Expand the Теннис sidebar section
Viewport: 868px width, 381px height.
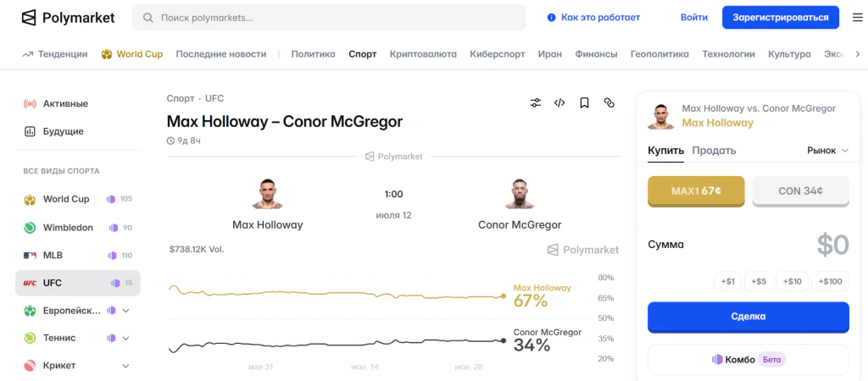point(125,338)
